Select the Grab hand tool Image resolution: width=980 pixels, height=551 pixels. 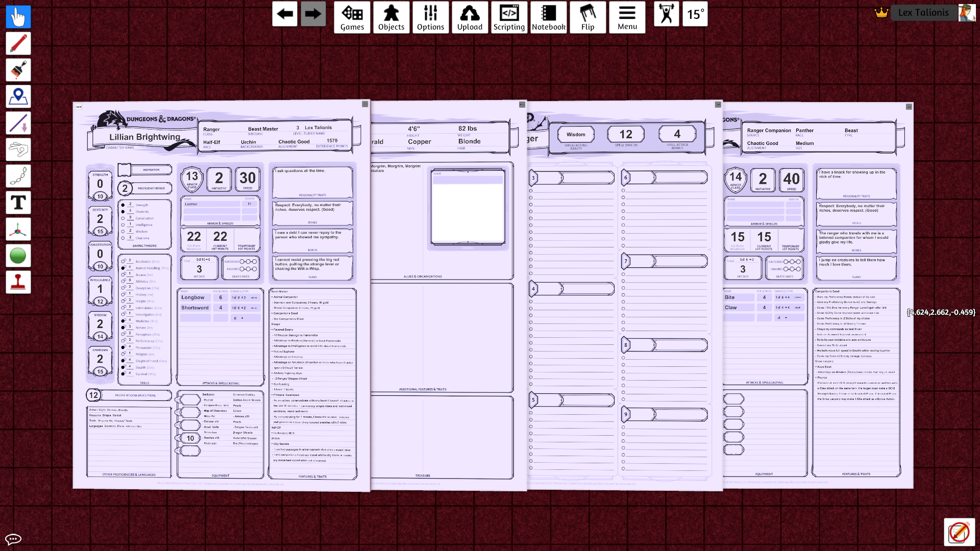tap(18, 17)
